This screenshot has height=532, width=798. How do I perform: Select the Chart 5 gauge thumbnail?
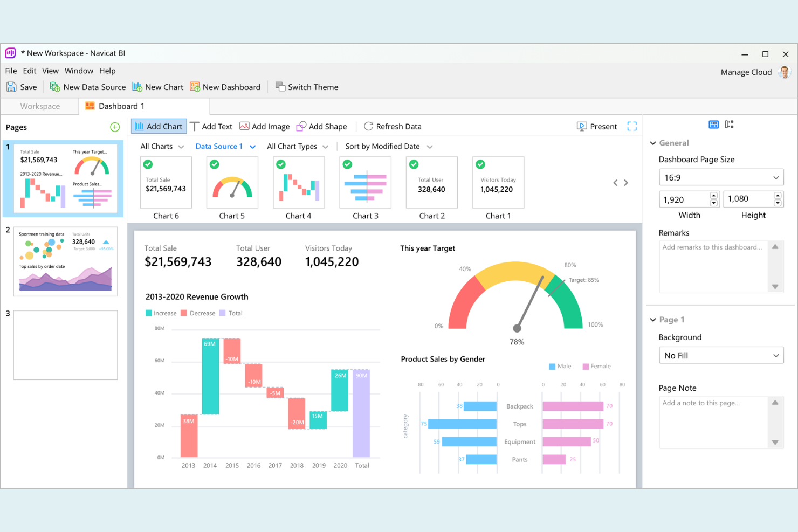pyautogui.click(x=232, y=183)
